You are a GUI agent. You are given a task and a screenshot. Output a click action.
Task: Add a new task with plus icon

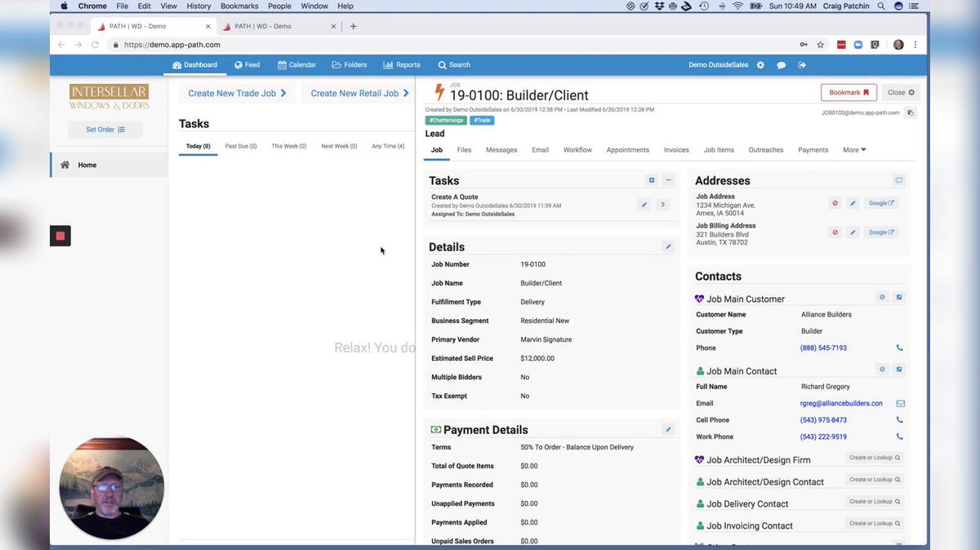pyautogui.click(x=652, y=180)
